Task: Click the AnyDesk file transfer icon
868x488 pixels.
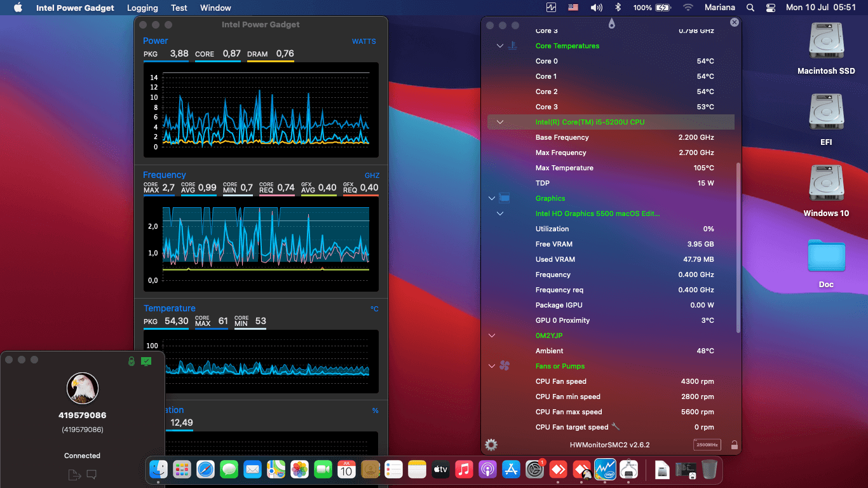Action: (x=74, y=474)
